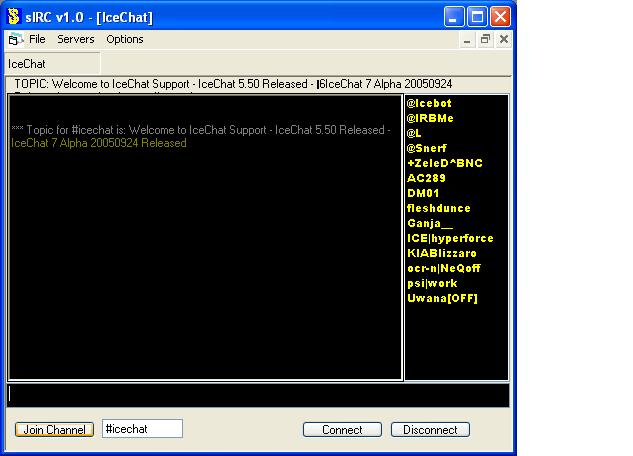The width and height of the screenshot is (633, 456).
Task: Select user ICE|hyperforce in nick list
Action: (450, 238)
